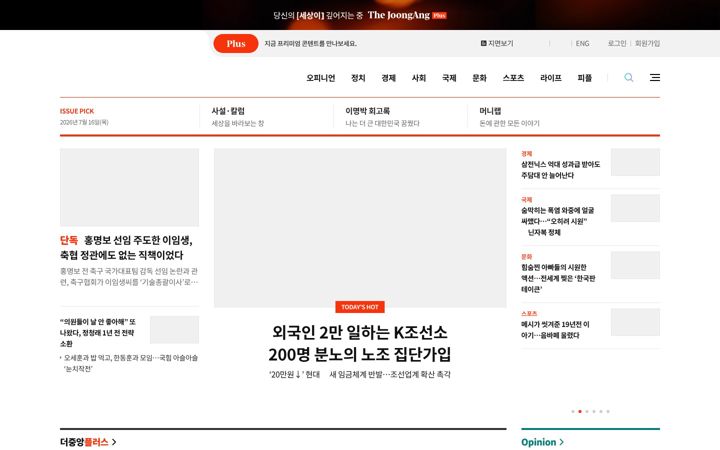Select the first carousel dot
This screenshot has height=450, width=720.
(573, 411)
